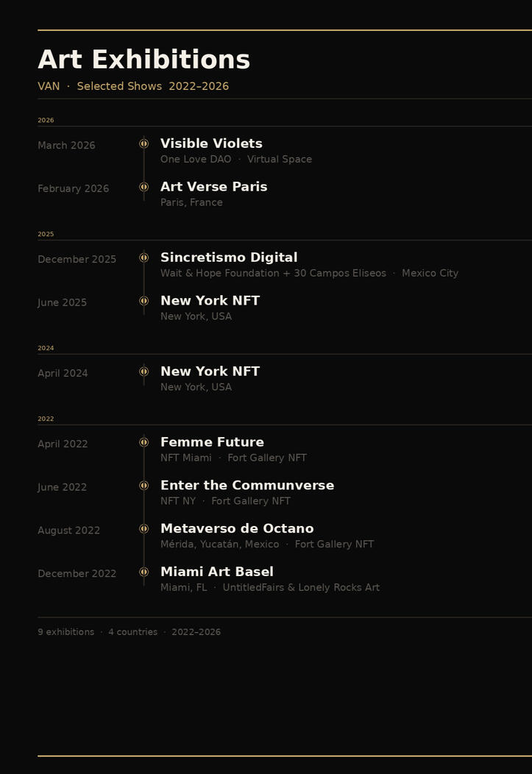Open the Visible Violets exhibition title

coord(211,143)
